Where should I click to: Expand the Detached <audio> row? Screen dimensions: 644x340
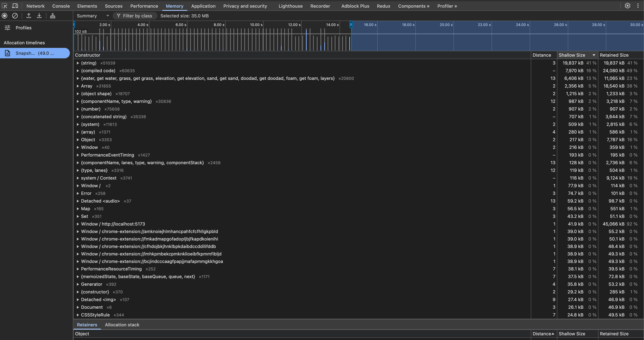[78, 201]
